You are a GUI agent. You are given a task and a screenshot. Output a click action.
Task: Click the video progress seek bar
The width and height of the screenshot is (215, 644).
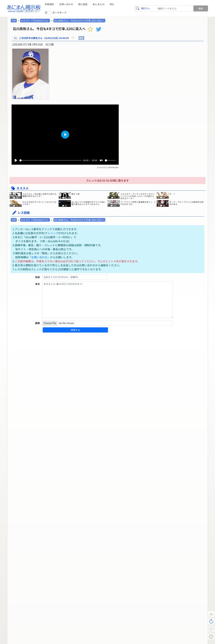point(51,160)
